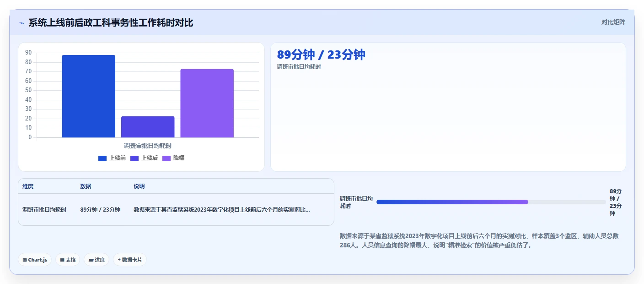Click the large 89分钟 / 23分钟 card value

click(321, 55)
